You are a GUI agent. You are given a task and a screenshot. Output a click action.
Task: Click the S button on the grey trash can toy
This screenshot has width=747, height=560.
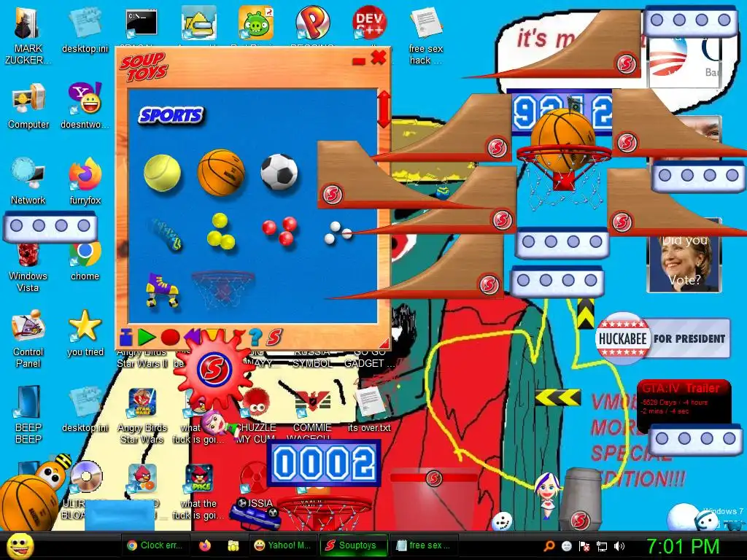[580, 520]
